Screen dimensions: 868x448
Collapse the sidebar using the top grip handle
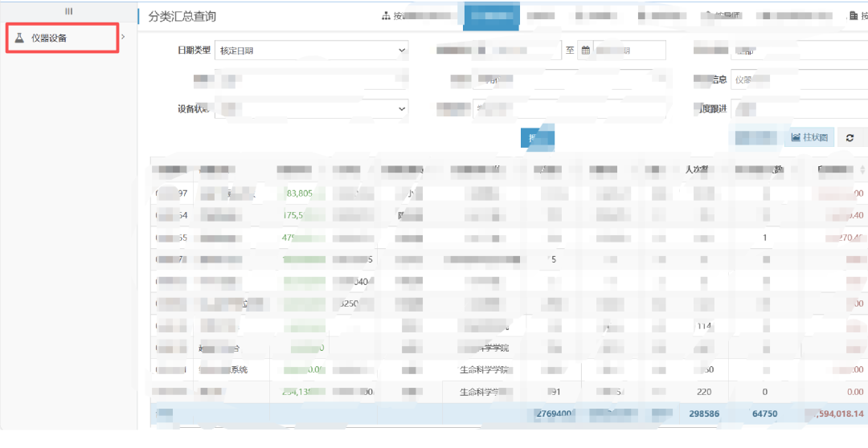68,11
